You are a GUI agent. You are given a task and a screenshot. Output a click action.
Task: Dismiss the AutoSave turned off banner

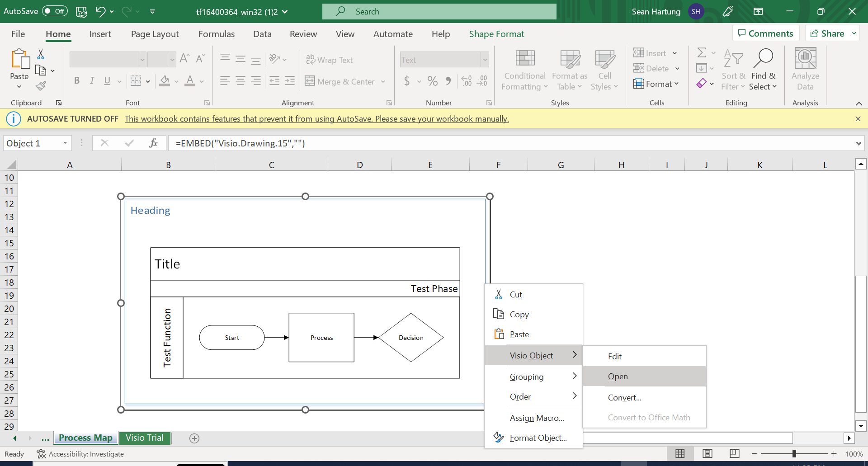tap(858, 119)
